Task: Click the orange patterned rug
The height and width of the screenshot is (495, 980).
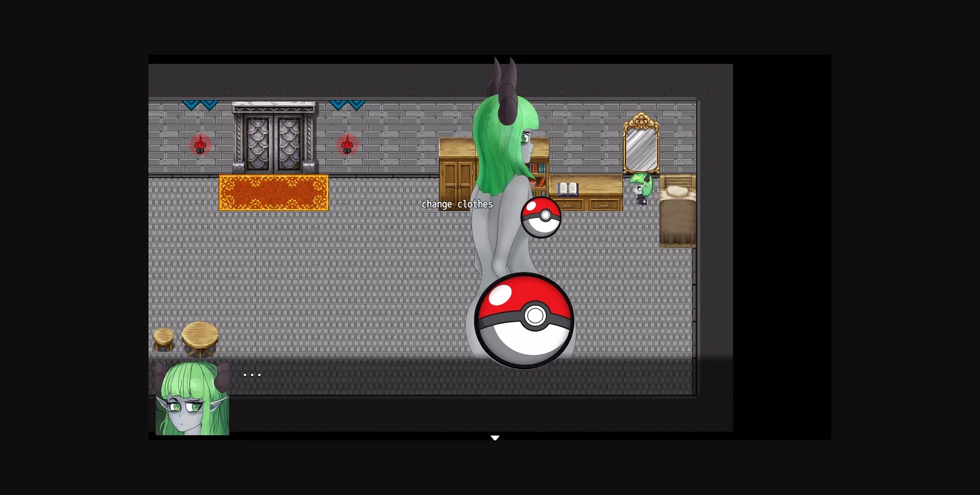Action: (274, 193)
